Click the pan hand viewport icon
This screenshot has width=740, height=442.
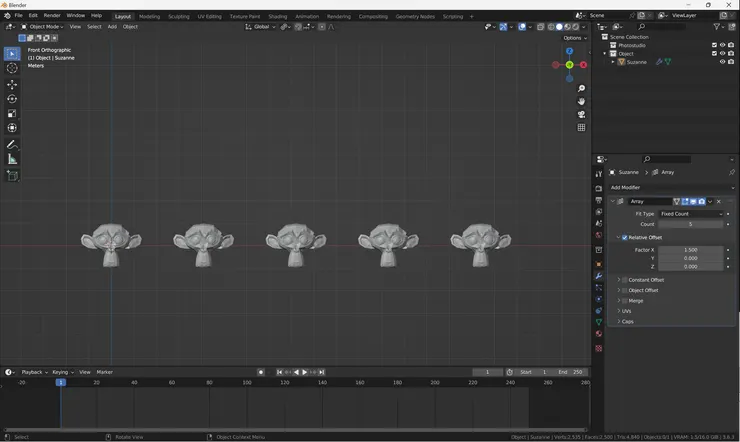point(581,101)
